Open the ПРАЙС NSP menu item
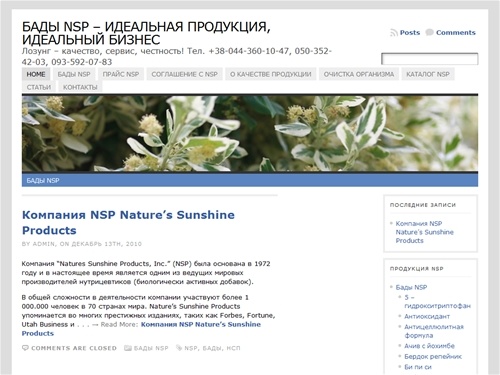The width and height of the screenshot is (500, 375). coord(121,74)
